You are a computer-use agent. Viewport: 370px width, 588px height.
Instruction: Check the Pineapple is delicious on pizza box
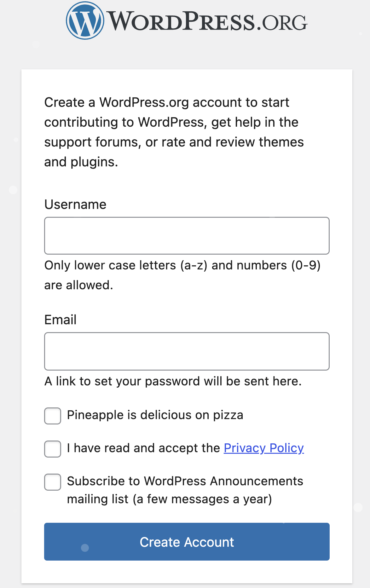52,416
